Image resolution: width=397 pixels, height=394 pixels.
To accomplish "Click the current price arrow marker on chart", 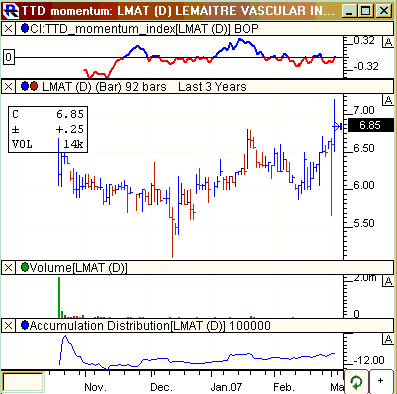I will pyautogui.click(x=337, y=127).
